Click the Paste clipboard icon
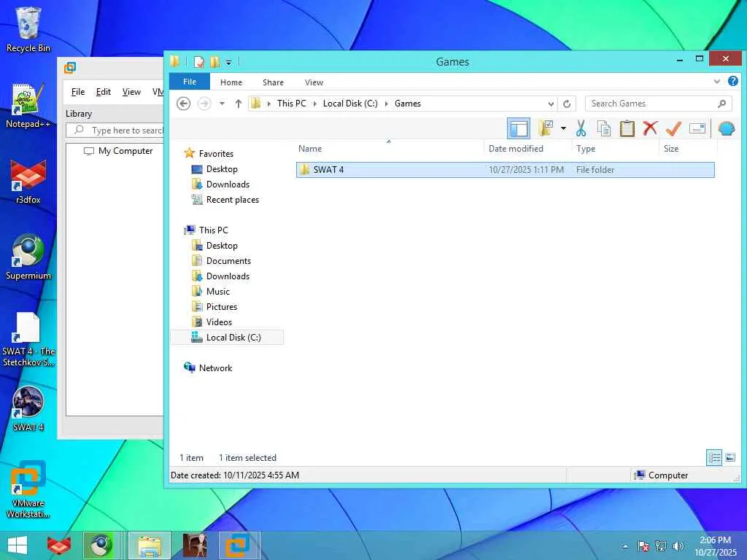 [x=627, y=128]
